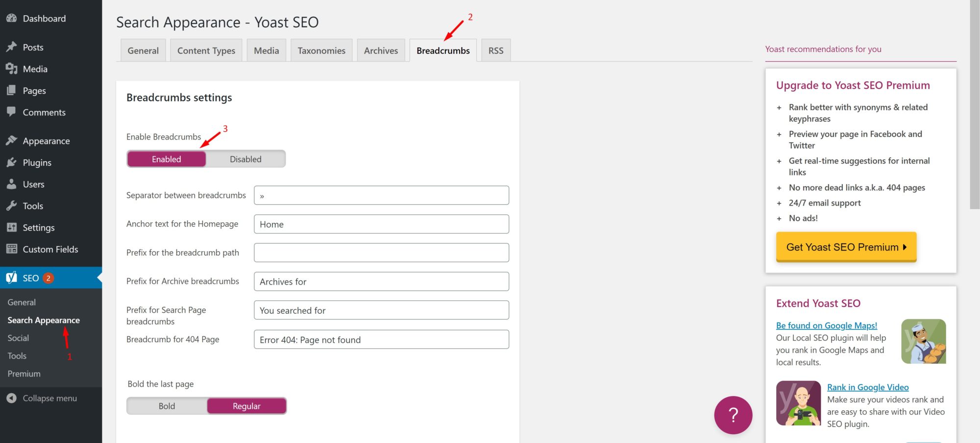Open Posts in the admin menu

tap(51, 47)
